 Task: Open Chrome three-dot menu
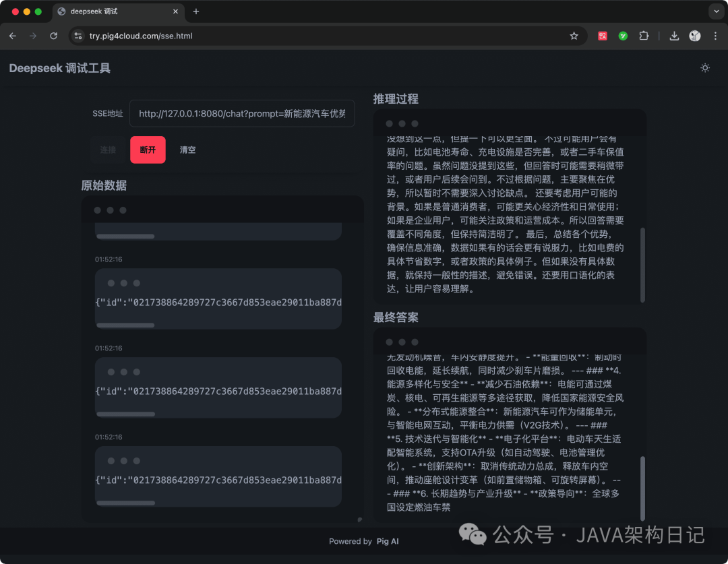click(715, 36)
